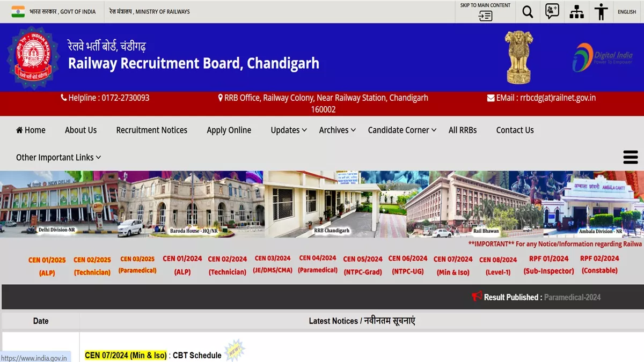Click the Indian flag icon
Viewport: 644px width, 362px height.
[18, 11]
